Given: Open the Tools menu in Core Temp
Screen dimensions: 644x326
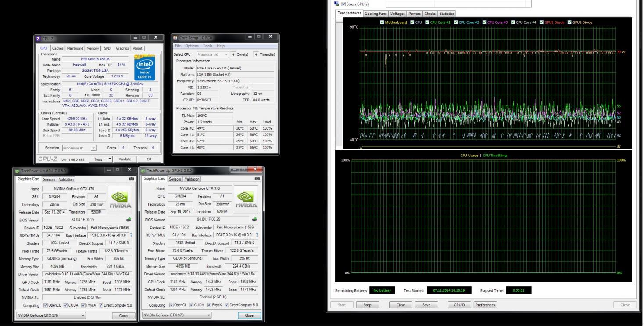Looking at the screenshot, I should click(208, 46).
